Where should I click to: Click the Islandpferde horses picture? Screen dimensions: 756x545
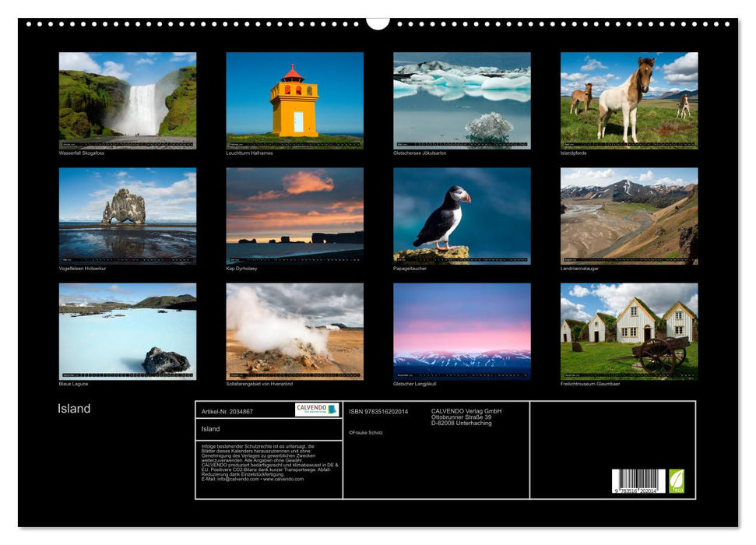(x=629, y=100)
